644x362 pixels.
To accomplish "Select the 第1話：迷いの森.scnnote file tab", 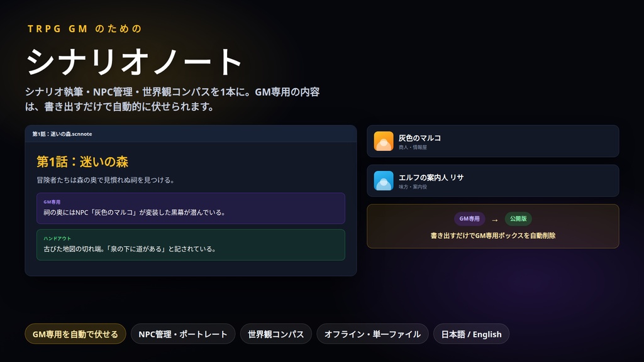I will 62,134.
